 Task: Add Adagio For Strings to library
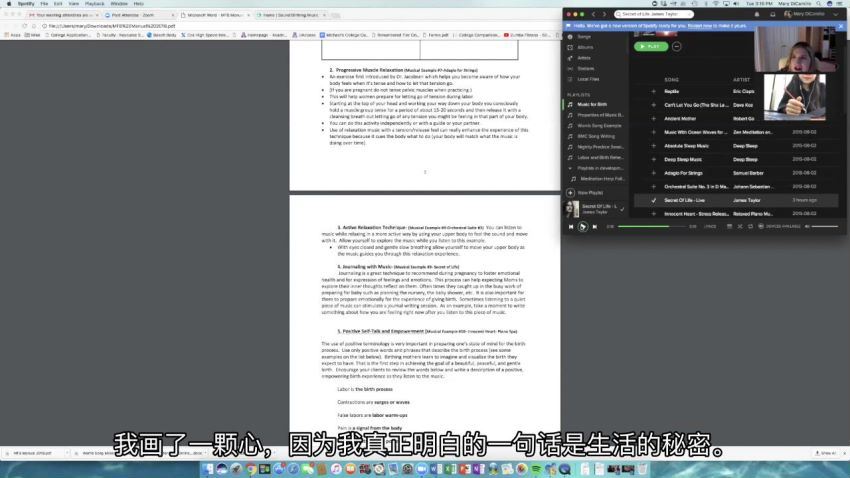pos(653,173)
